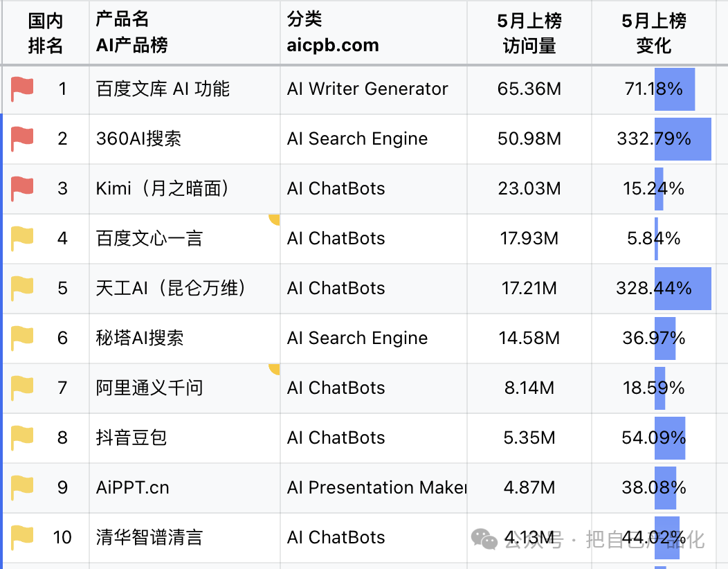This screenshot has height=569, width=728.
Task: Click the 18.59% change cell
Action: coord(654,388)
